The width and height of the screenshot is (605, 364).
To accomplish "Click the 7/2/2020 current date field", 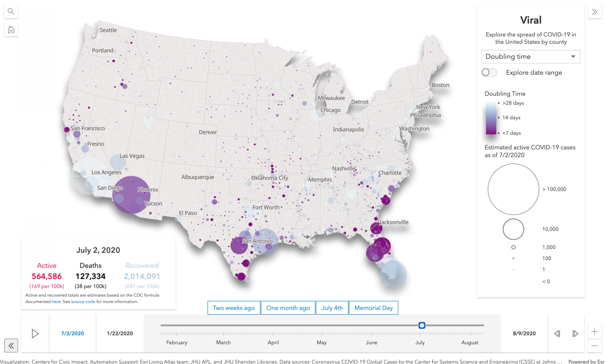I will [72, 334].
